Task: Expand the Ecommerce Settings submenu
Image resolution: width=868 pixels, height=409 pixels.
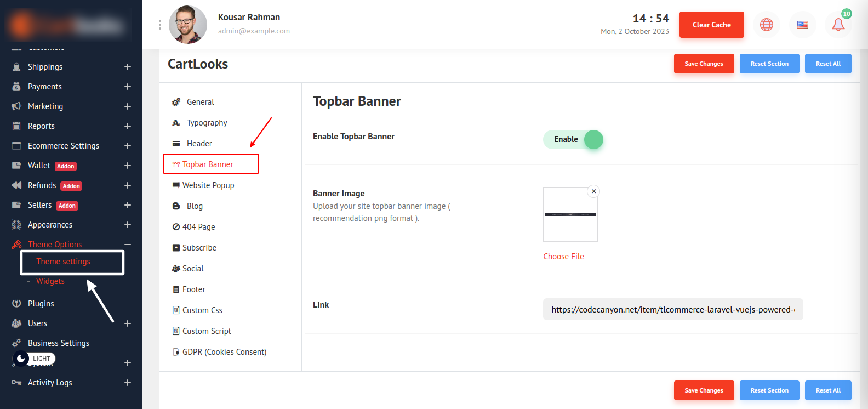Action: tap(127, 146)
